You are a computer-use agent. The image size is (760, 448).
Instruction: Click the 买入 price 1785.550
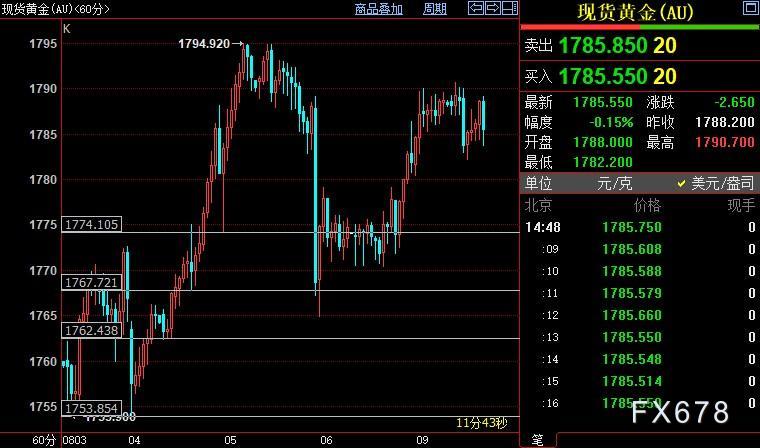tap(603, 76)
